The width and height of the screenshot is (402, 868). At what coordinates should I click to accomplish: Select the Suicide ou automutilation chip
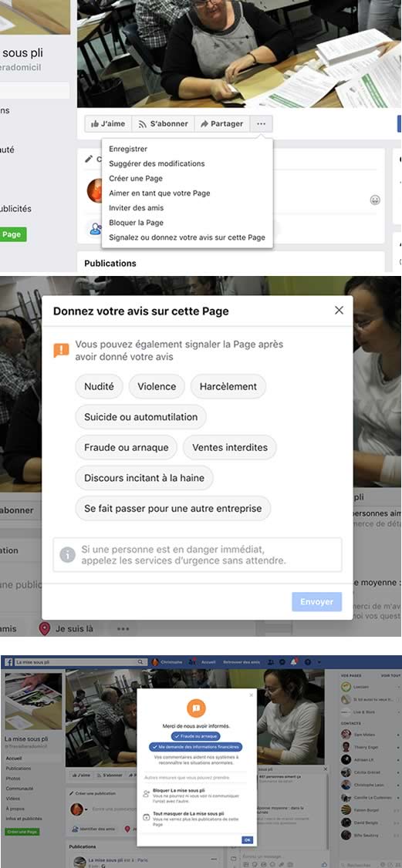coord(140,417)
